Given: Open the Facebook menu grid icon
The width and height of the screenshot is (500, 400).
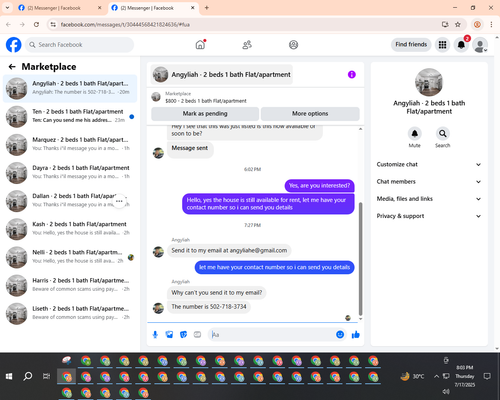Looking at the screenshot, I should click(x=442, y=45).
